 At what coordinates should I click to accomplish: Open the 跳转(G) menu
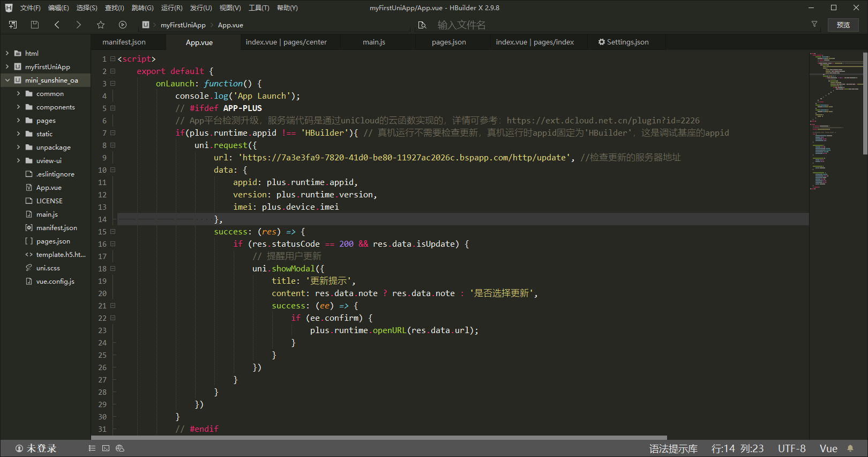point(143,8)
